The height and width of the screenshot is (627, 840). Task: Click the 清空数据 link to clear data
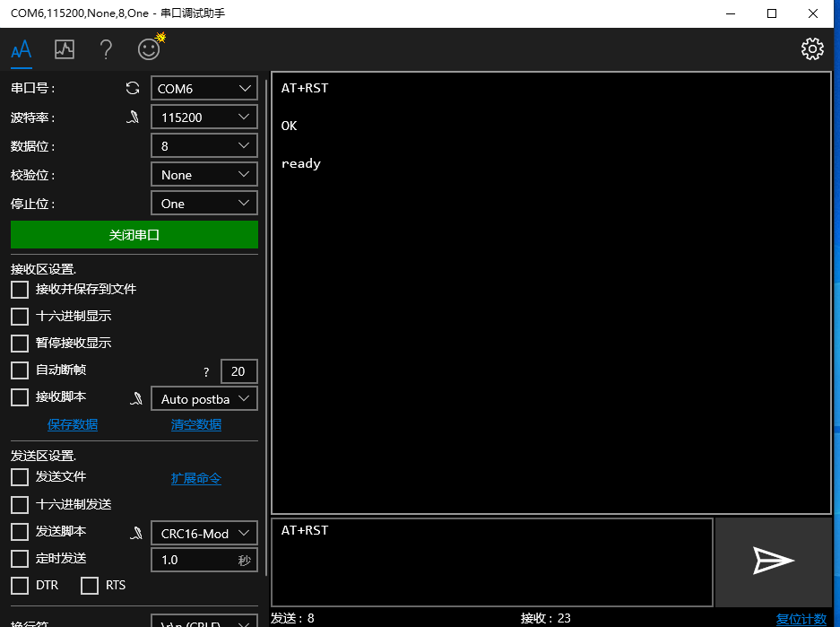click(195, 424)
